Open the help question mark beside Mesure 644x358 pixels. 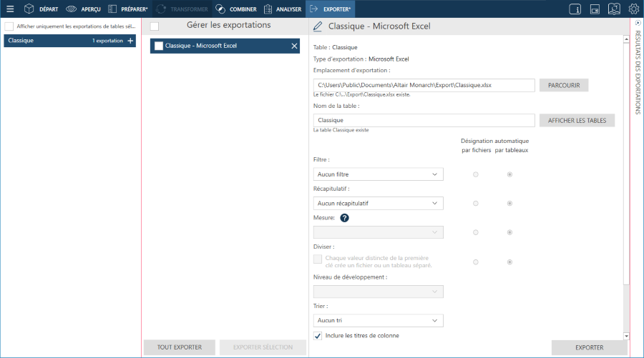344,218
